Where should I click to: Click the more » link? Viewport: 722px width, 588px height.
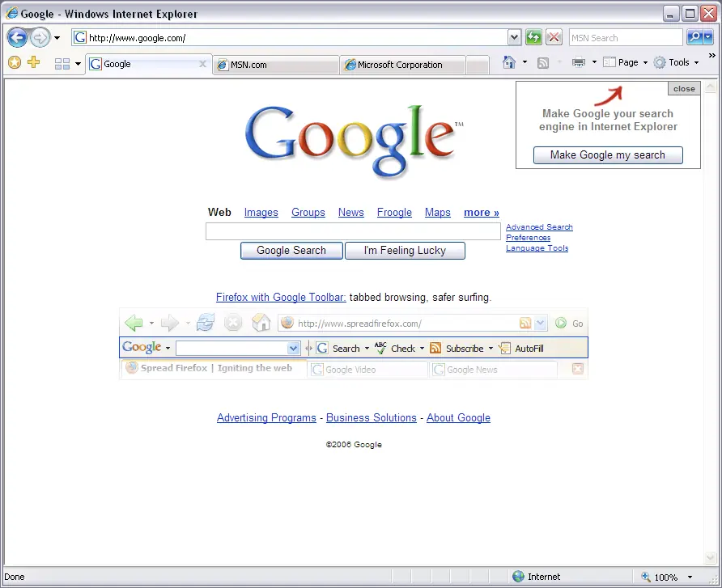click(481, 213)
